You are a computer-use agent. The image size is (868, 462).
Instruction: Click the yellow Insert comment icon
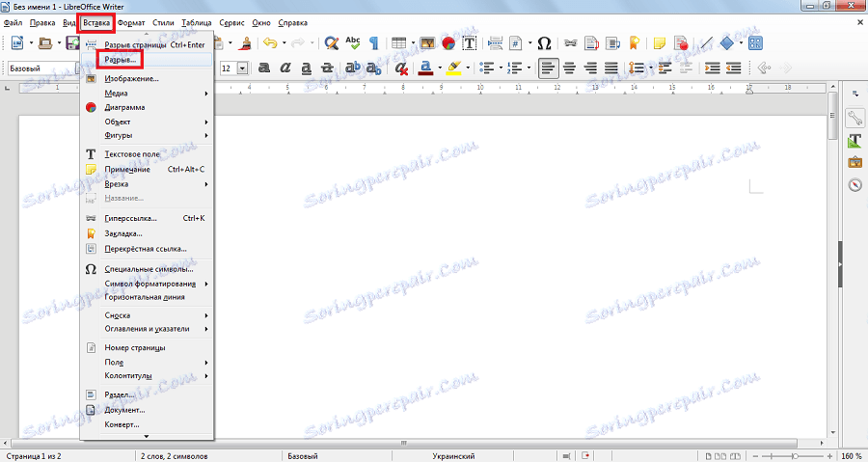coord(660,43)
